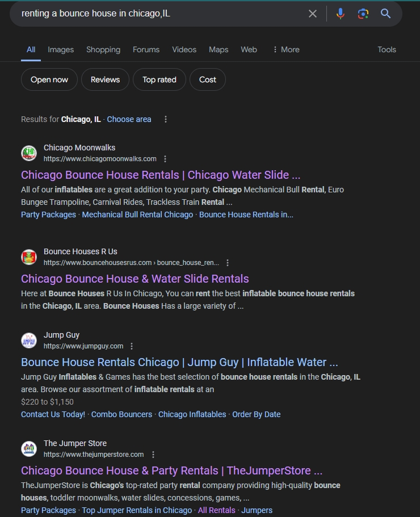Open the Videos tab
This screenshot has width=420, height=517.
[184, 49]
